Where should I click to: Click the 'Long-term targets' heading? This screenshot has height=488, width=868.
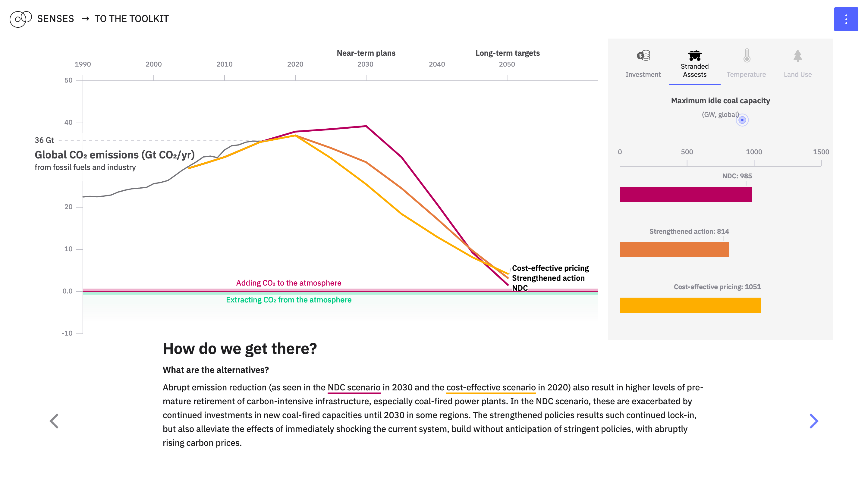pos(508,53)
